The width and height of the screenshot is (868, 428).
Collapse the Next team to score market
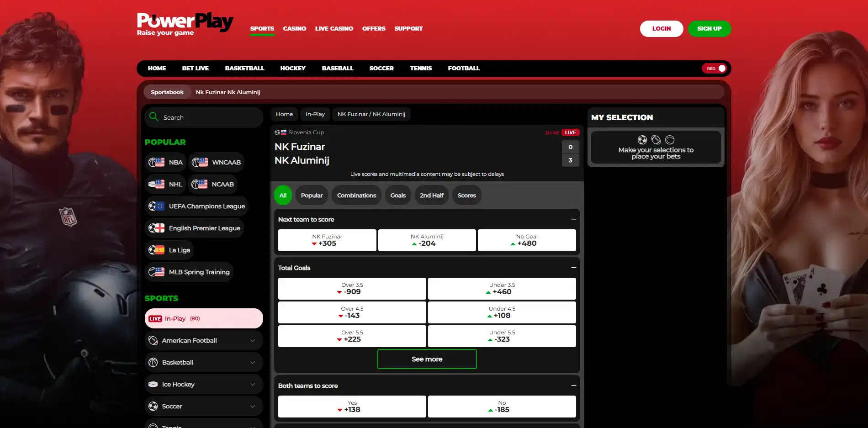573,219
